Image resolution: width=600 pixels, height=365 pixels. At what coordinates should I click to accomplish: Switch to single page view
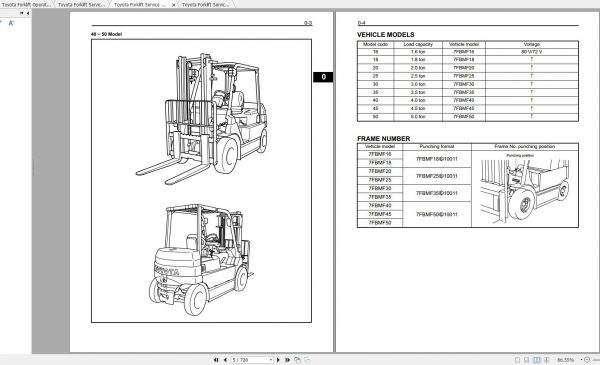click(517, 360)
